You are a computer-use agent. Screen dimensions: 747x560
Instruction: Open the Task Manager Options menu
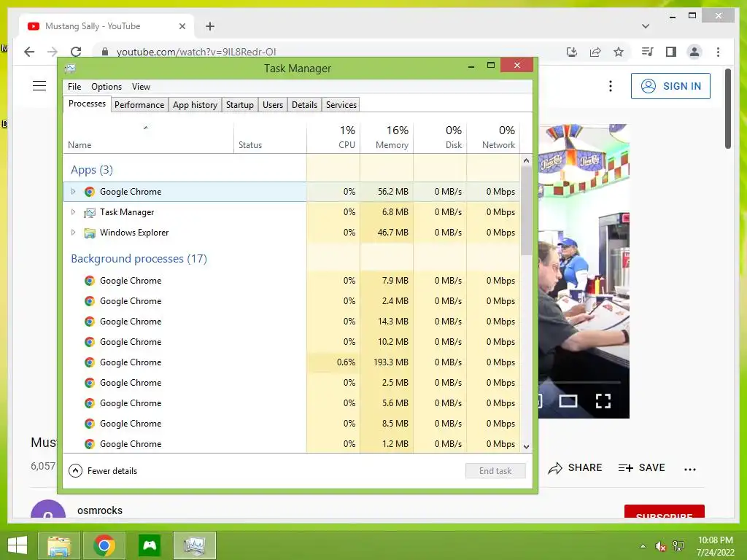(x=107, y=87)
